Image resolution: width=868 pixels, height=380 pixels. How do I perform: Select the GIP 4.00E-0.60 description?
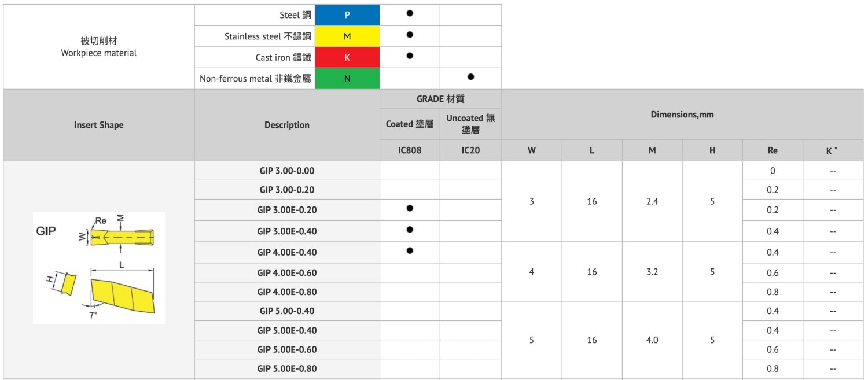tap(287, 272)
